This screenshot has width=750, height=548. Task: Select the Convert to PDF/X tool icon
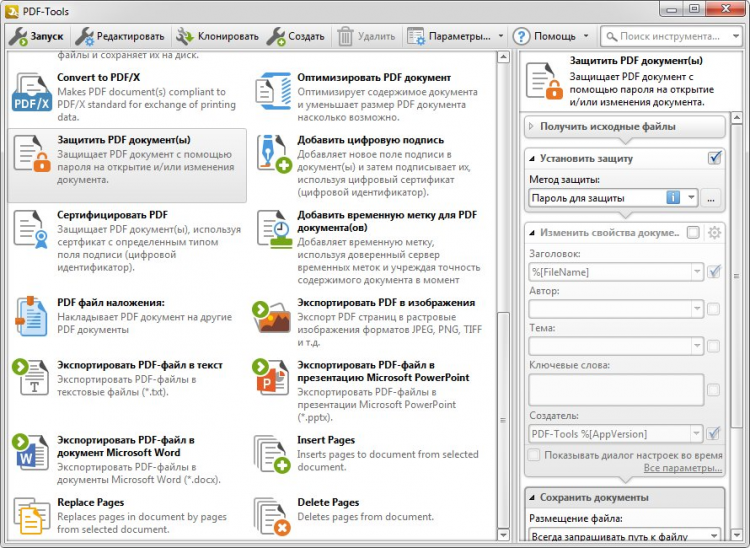coord(32,92)
